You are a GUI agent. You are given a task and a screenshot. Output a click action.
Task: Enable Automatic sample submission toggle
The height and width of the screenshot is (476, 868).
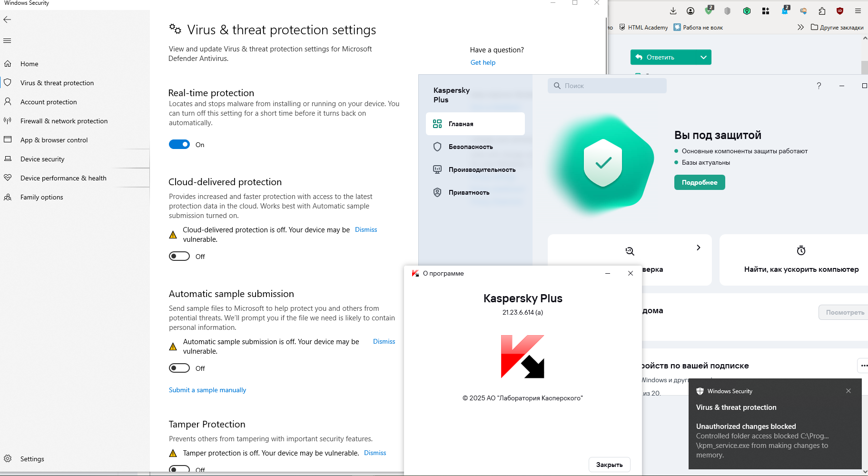click(179, 368)
